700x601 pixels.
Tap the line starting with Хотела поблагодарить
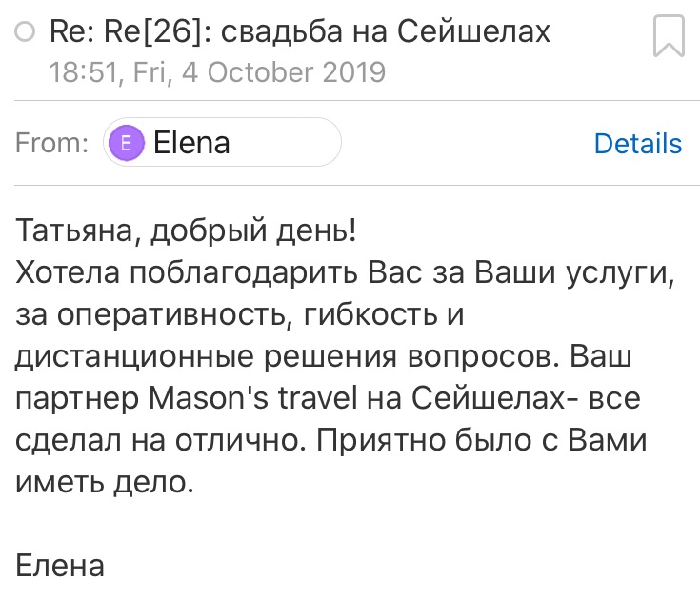(x=345, y=272)
